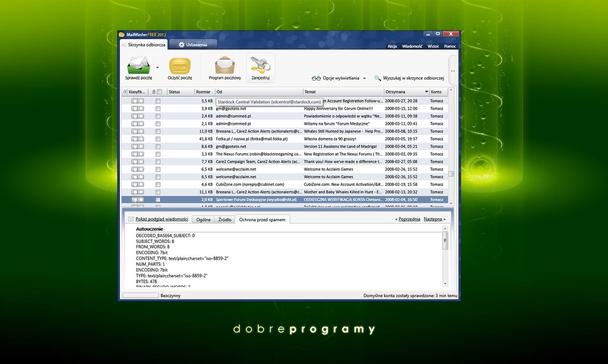Click the sort arrow in the Otrzymana column
The image size is (608, 364).
click(426, 92)
